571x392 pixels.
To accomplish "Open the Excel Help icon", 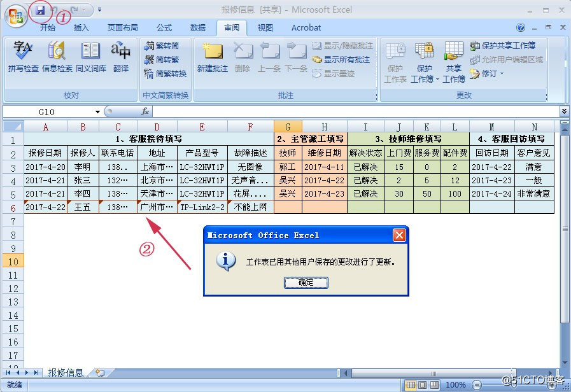I will pyautogui.click(x=521, y=27).
